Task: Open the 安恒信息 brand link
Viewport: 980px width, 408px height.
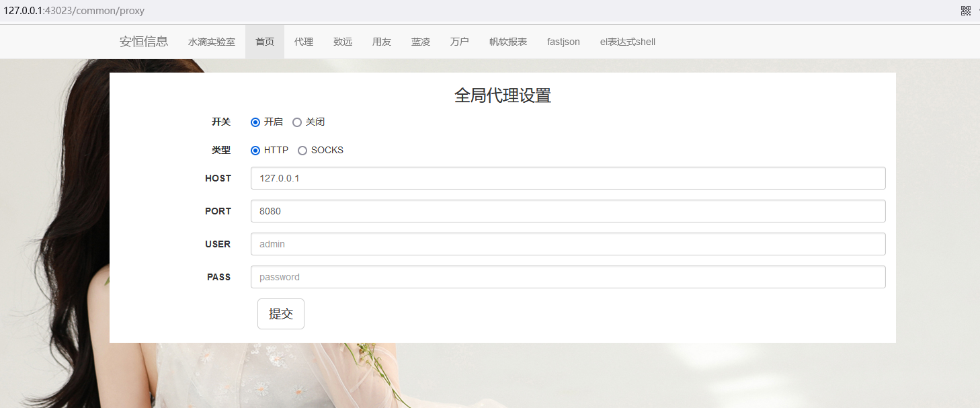Action: 144,42
